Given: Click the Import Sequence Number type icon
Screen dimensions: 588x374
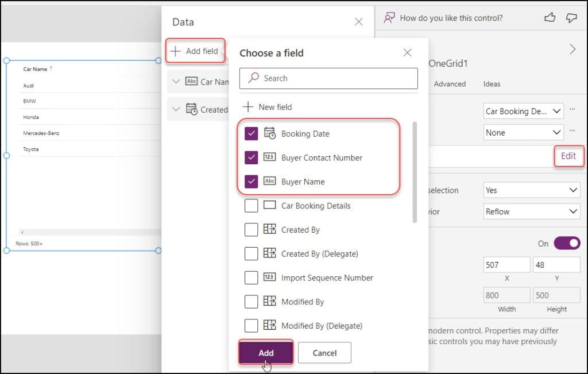Looking at the screenshot, I should click(270, 277).
